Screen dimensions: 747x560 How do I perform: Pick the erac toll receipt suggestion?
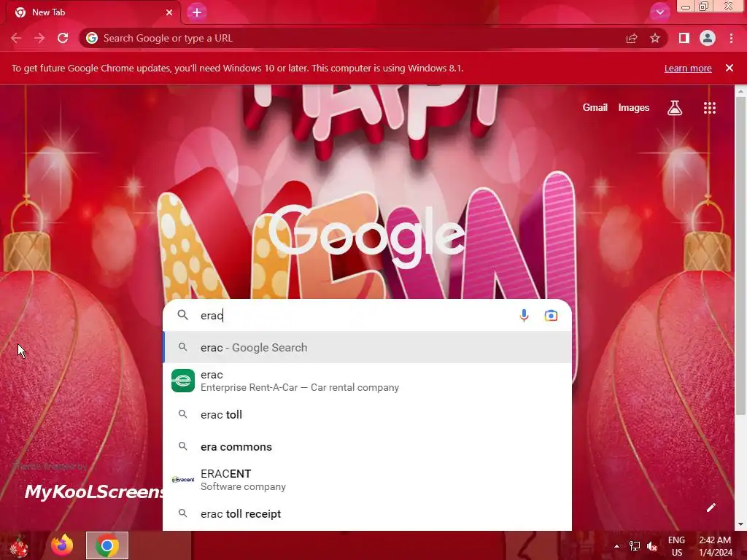click(368, 514)
